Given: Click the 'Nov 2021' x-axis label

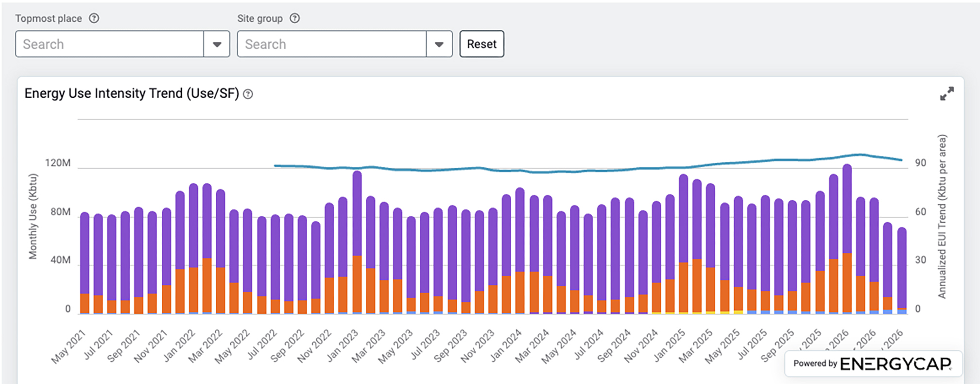Looking at the screenshot, I should 151,346.
